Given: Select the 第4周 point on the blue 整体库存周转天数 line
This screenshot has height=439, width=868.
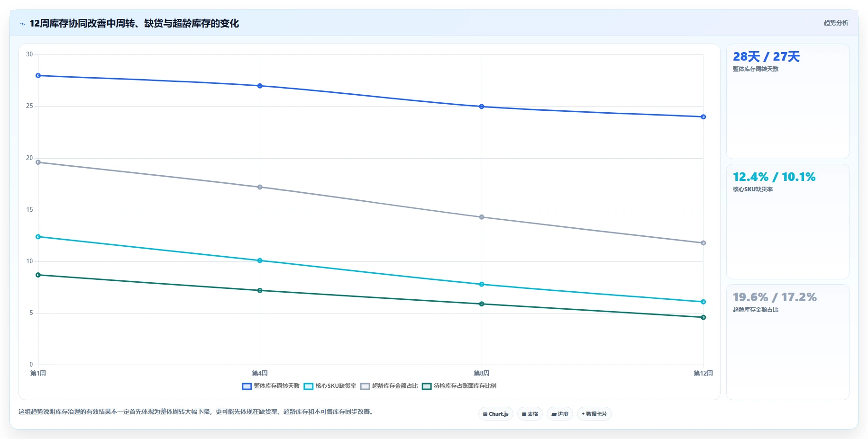Looking at the screenshot, I should (x=260, y=86).
